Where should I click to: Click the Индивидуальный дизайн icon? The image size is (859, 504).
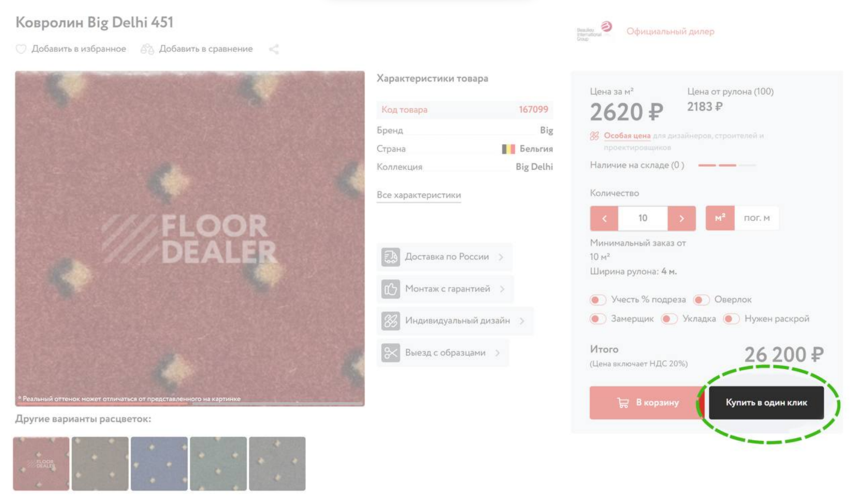(391, 321)
